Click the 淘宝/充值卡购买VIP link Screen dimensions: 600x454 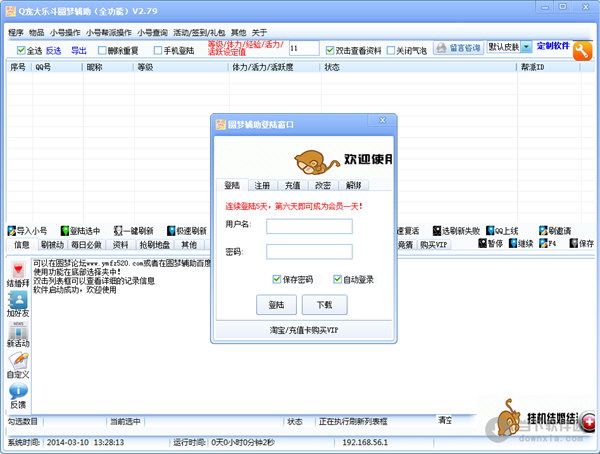point(303,331)
